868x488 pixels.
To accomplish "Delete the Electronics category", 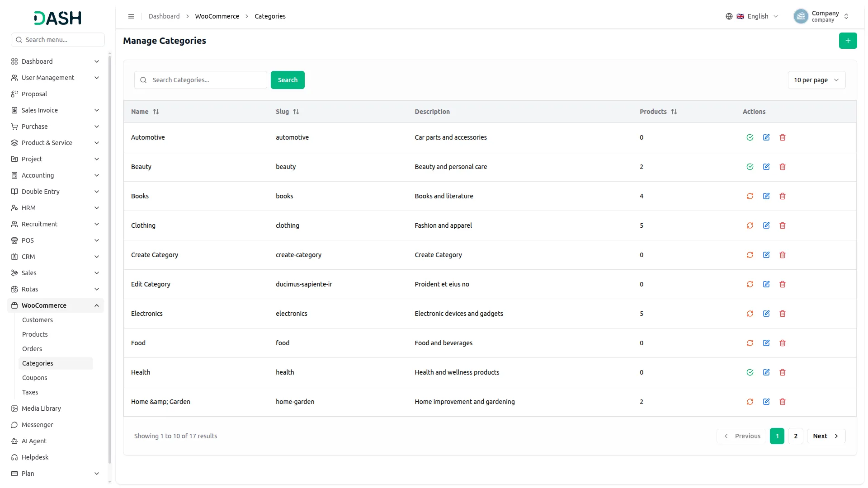I will [x=783, y=314].
